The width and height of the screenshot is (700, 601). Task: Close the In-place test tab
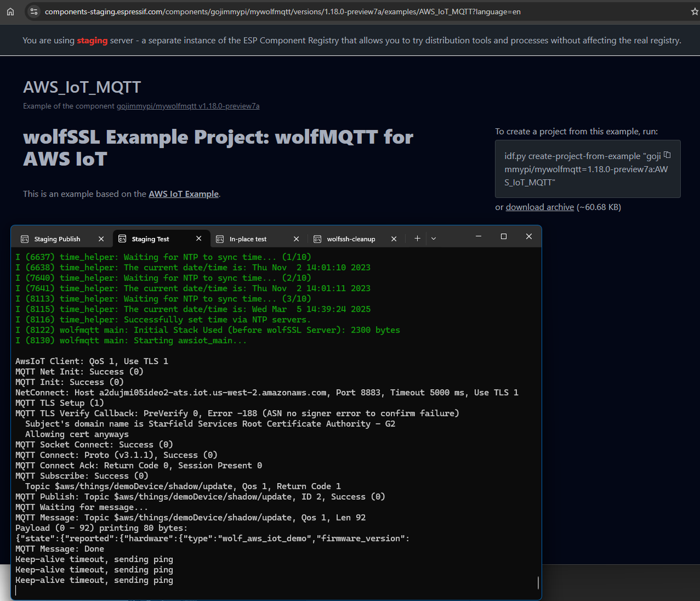click(296, 239)
